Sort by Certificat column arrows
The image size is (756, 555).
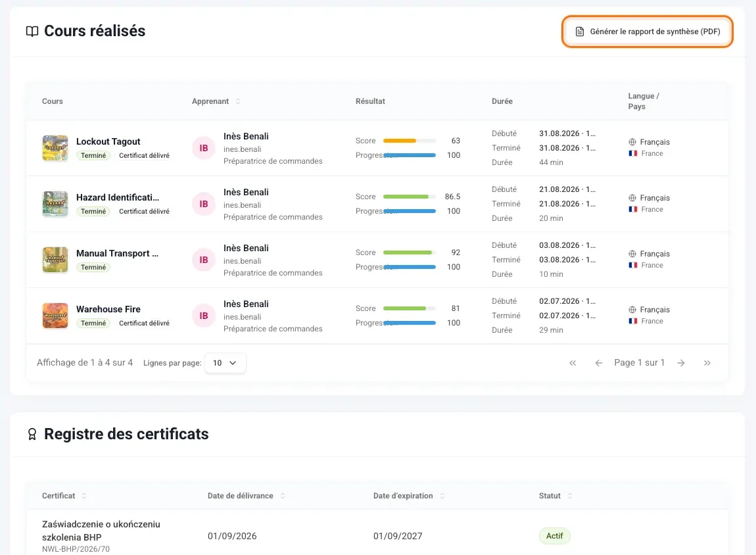coord(84,496)
